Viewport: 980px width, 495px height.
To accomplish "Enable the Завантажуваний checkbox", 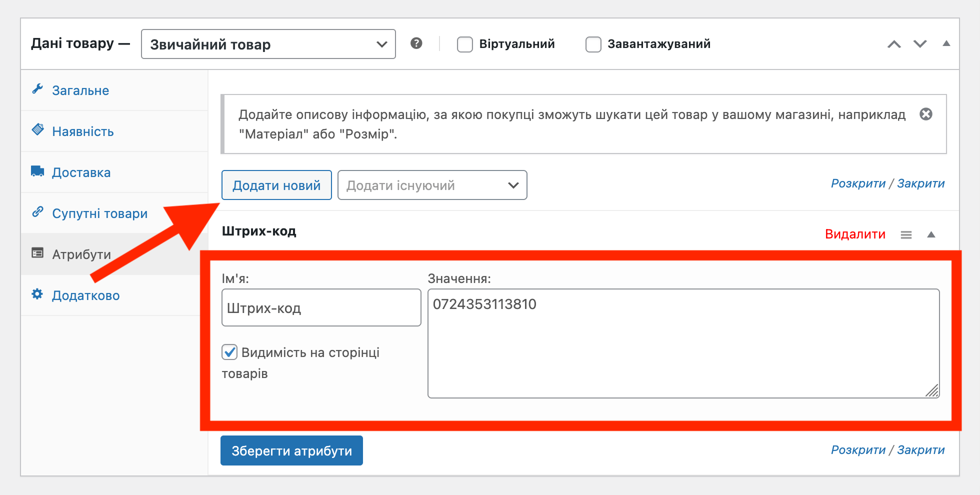I will coord(593,44).
